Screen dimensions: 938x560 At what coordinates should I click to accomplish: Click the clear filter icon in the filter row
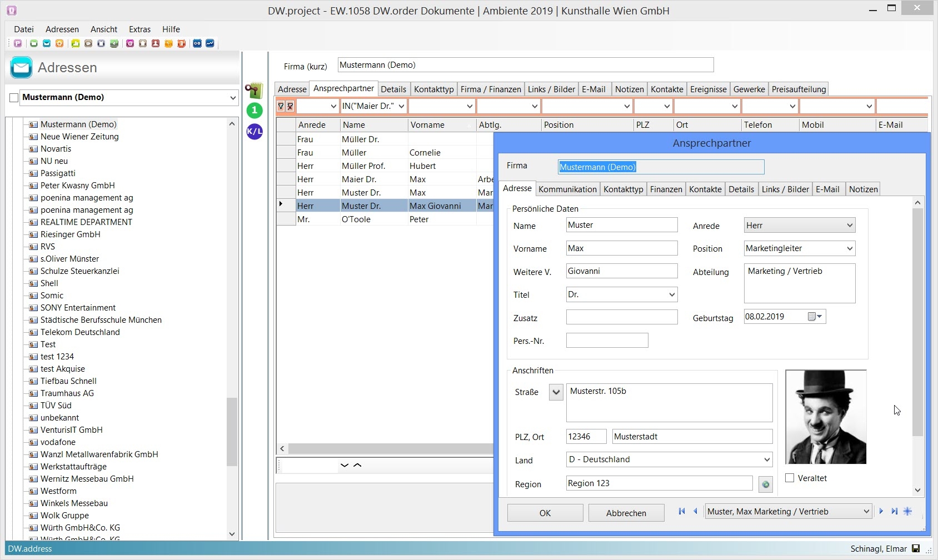[x=290, y=106]
